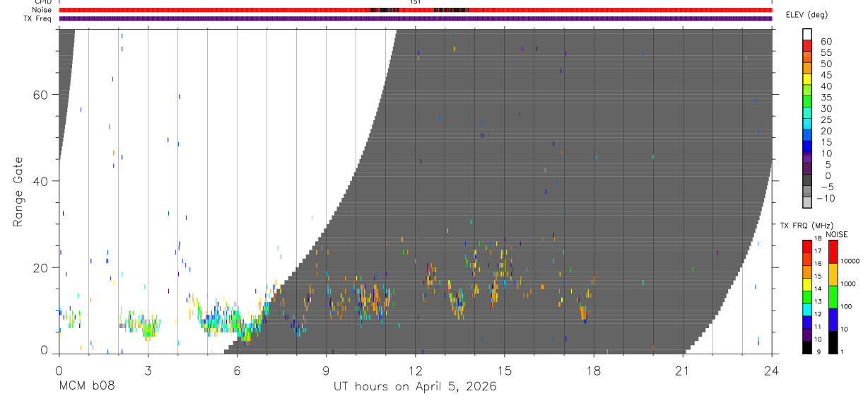Click the 12 tick on the UT hours axis
868x401 pixels.
pos(415,370)
